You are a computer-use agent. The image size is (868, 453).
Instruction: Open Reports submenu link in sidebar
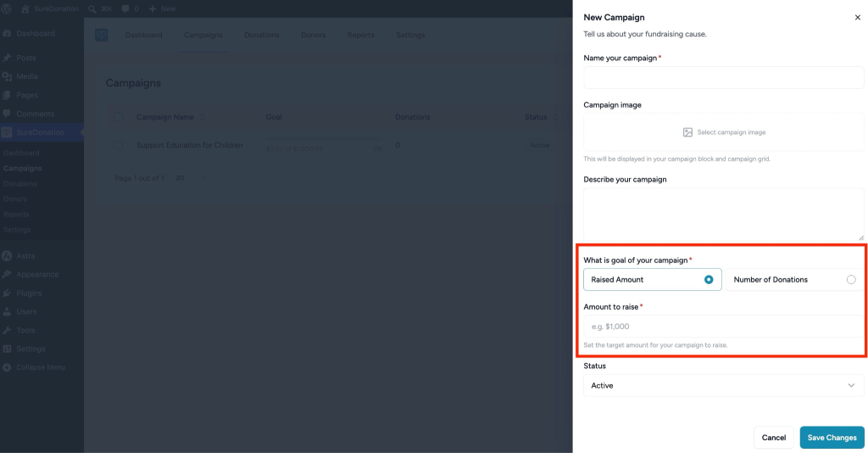16,215
